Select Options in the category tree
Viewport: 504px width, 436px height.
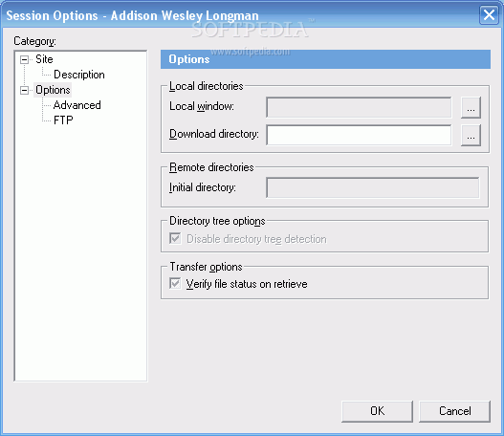pos(53,90)
